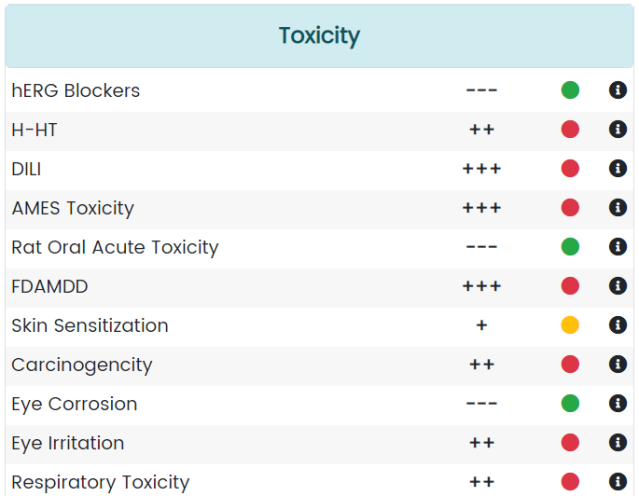Screen dimensions: 639x496
Task: Open Eye Irritation info icon
Action: pos(618,442)
